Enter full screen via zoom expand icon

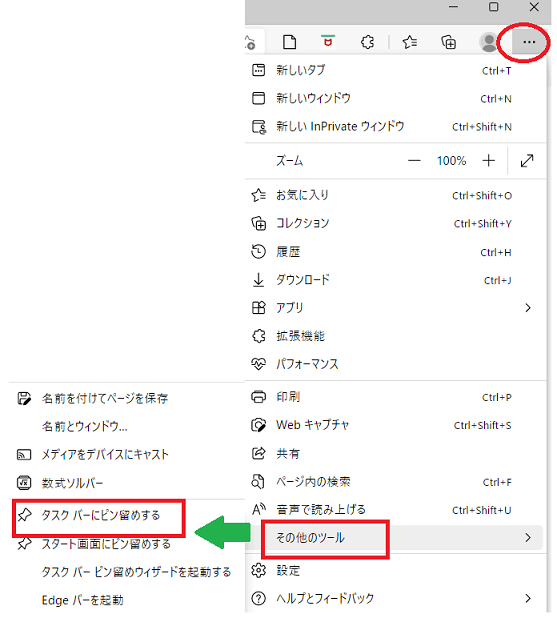(x=527, y=161)
